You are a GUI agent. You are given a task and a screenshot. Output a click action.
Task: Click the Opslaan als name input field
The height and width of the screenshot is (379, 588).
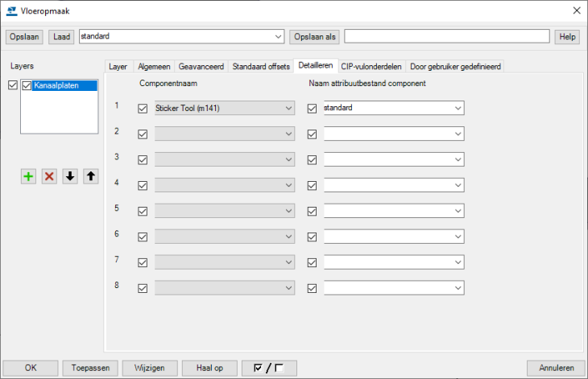click(x=446, y=37)
